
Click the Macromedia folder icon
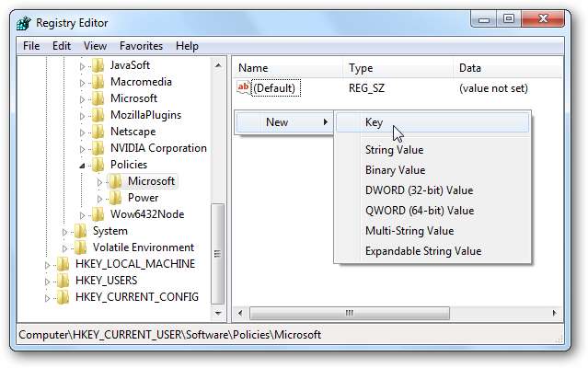(x=98, y=82)
